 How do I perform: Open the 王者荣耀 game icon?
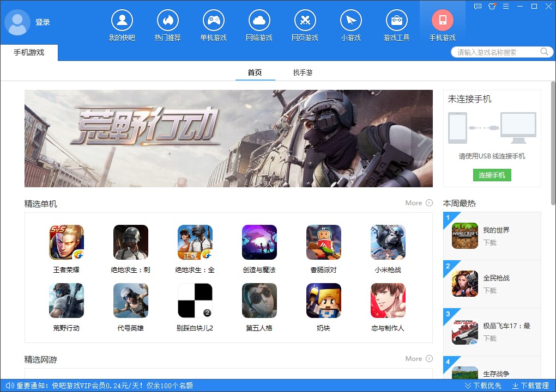67,242
